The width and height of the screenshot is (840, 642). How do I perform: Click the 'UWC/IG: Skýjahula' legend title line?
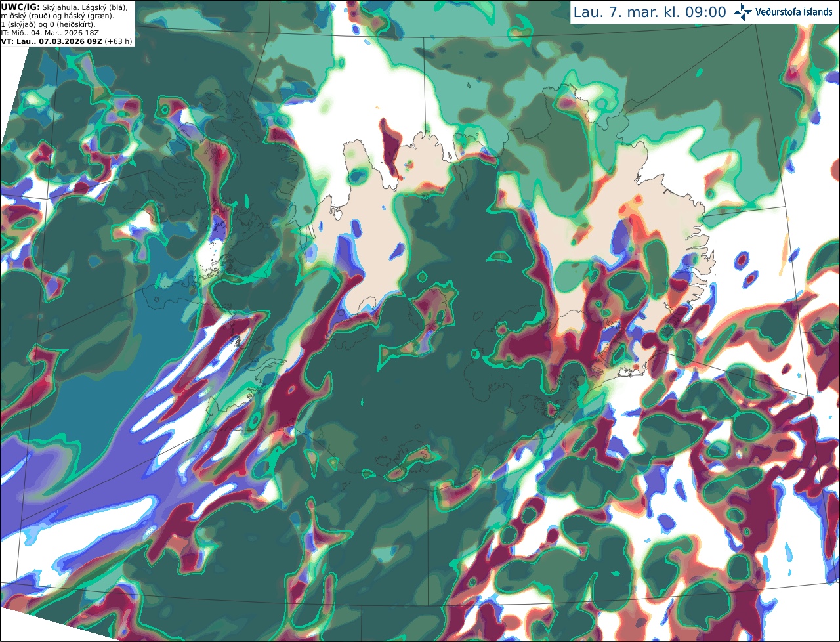coord(64,7)
